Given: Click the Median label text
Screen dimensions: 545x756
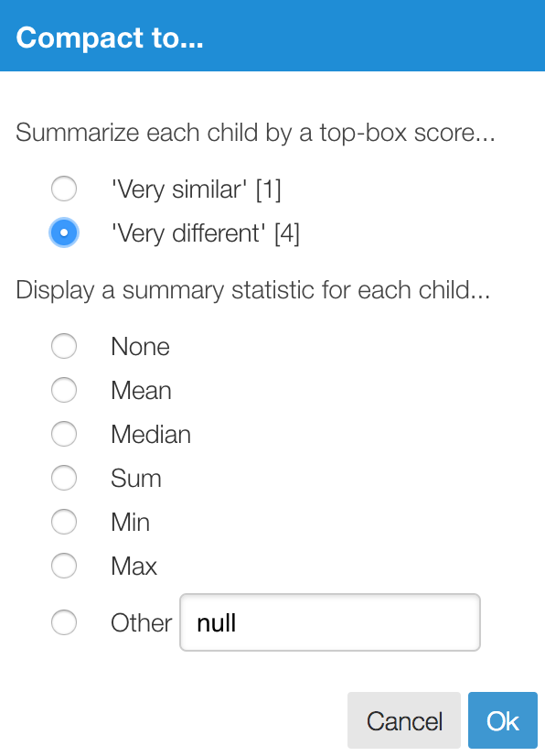Looking at the screenshot, I should [151, 435].
